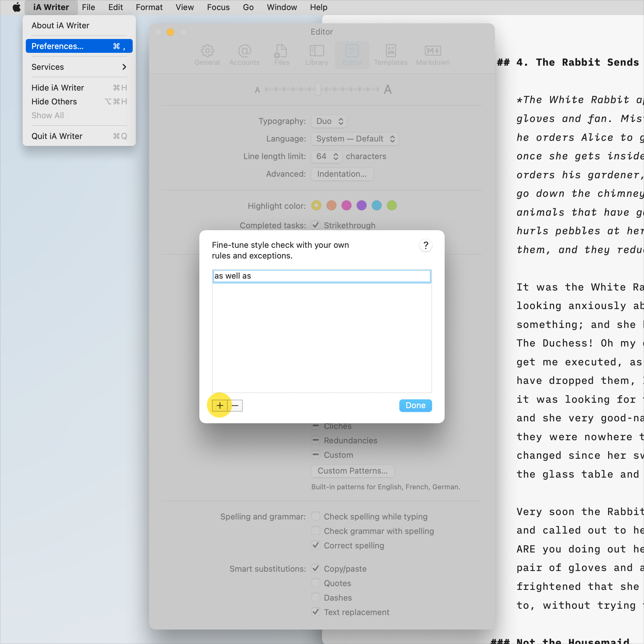Viewport: 644px width, 644px height.
Task: Click the Indentation... button
Action: click(342, 174)
